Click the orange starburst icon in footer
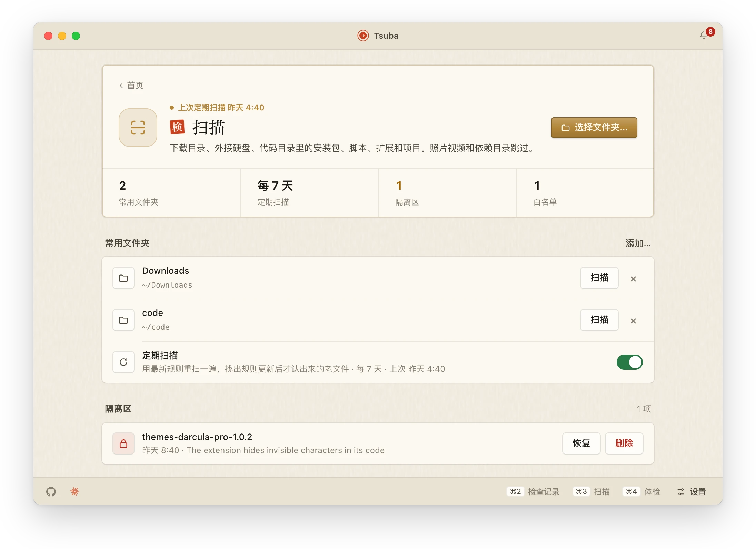The image size is (756, 549). [x=75, y=491]
